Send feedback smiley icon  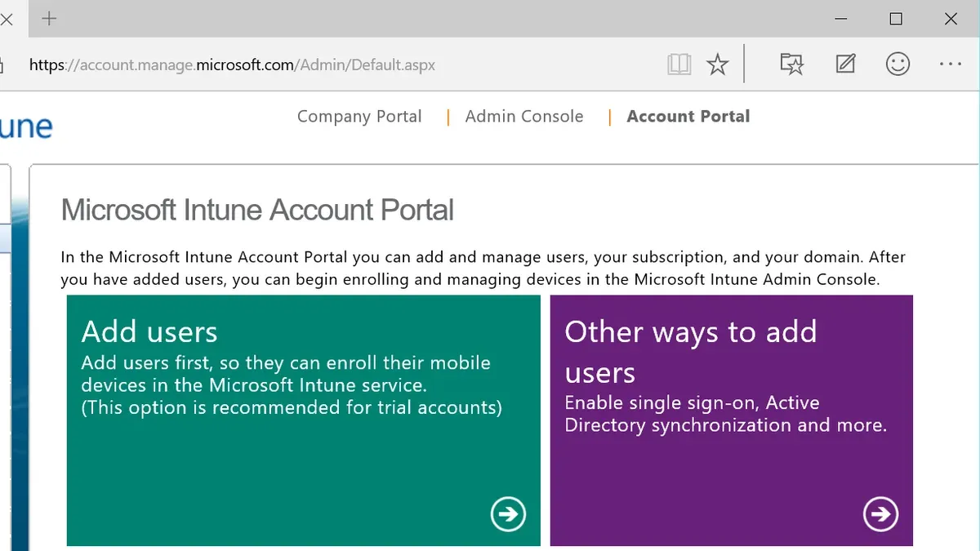tap(898, 64)
